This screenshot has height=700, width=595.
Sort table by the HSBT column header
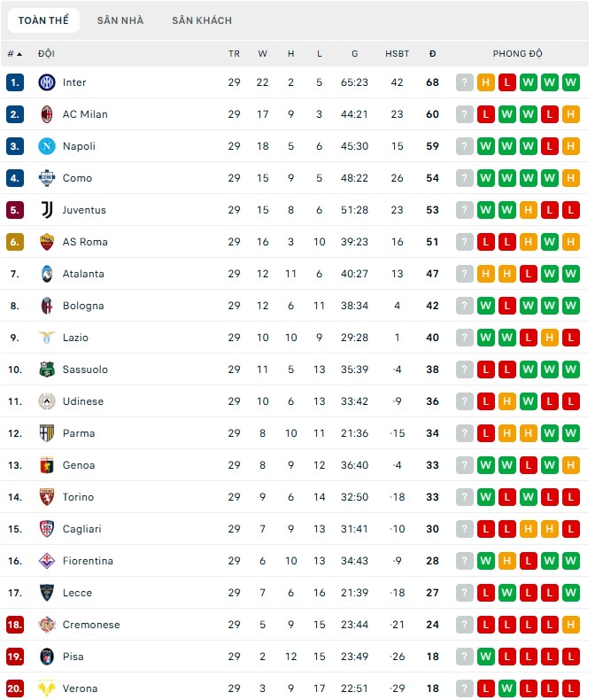coord(397,54)
